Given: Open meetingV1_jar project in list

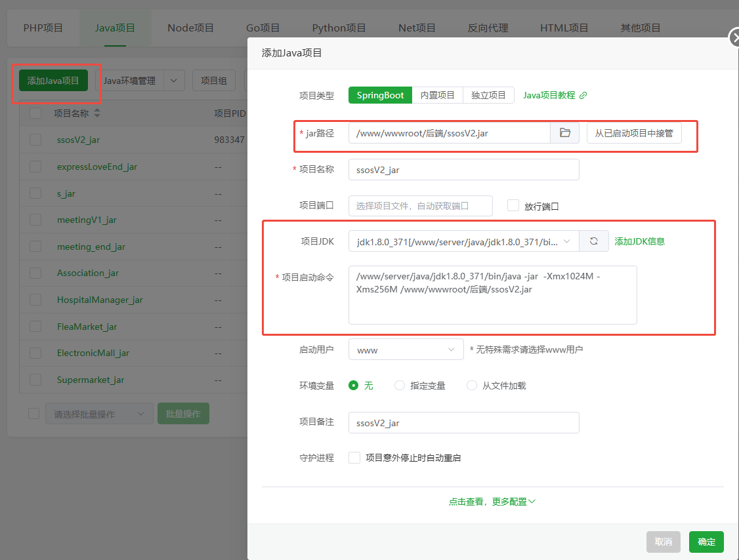Looking at the screenshot, I should [x=87, y=220].
